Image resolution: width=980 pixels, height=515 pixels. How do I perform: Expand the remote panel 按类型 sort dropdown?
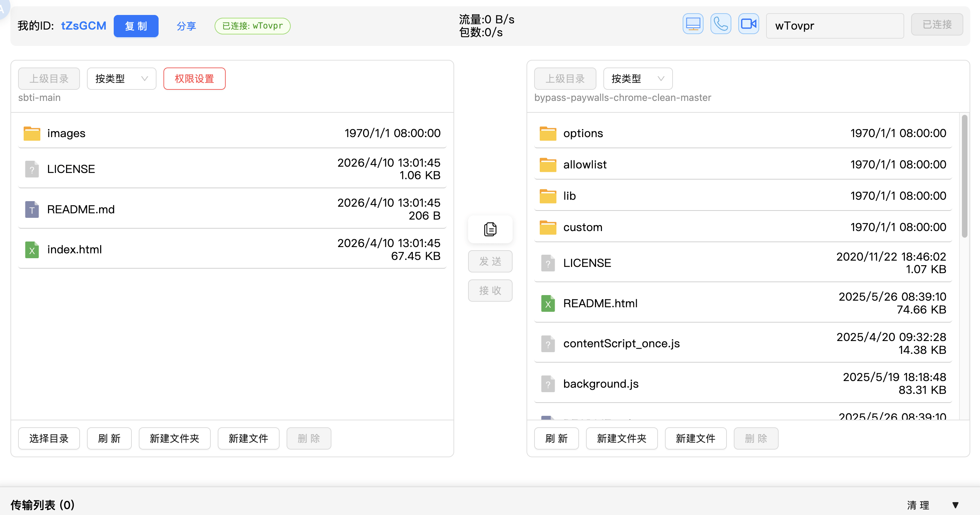[x=637, y=79]
